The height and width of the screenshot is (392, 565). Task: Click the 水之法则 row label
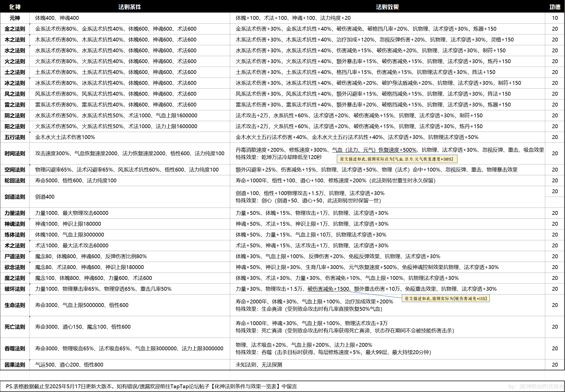click(15, 50)
